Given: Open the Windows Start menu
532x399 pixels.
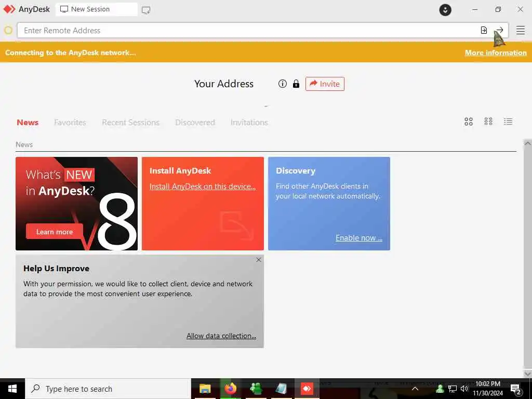Looking at the screenshot, I should (12, 389).
